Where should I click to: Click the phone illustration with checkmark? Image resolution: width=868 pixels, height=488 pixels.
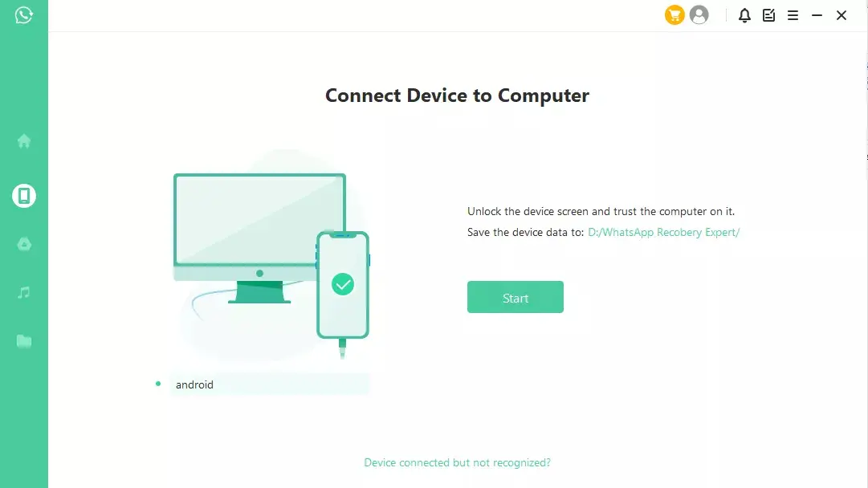tap(343, 285)
